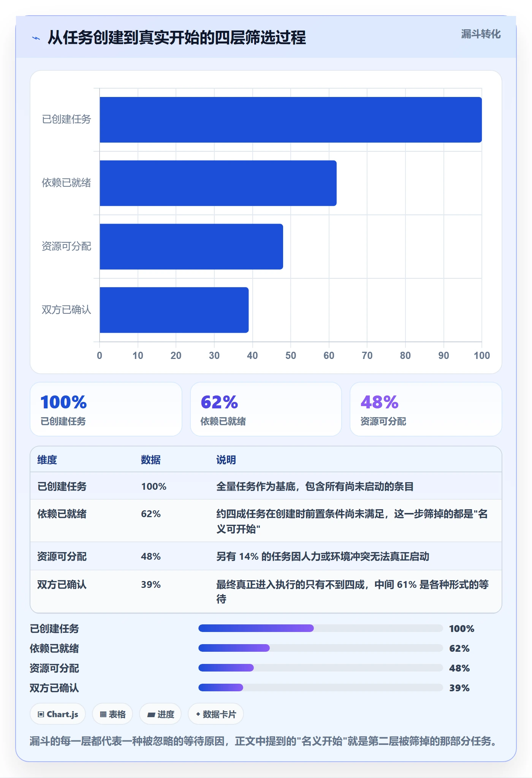This screenshot has width=532, height=778.
Task: Select the 依赖已就绪 cell in the table
Action: pyautogui.click(x=62, y=514)
